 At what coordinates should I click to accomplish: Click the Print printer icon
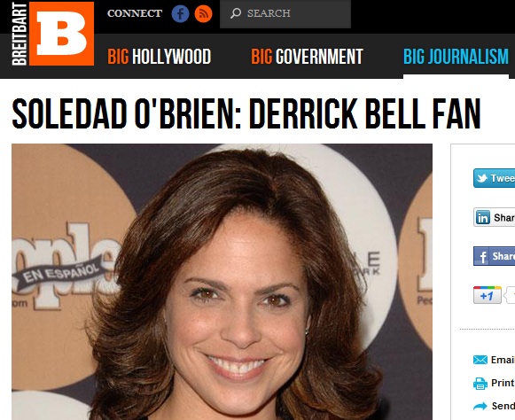(480, 383)
